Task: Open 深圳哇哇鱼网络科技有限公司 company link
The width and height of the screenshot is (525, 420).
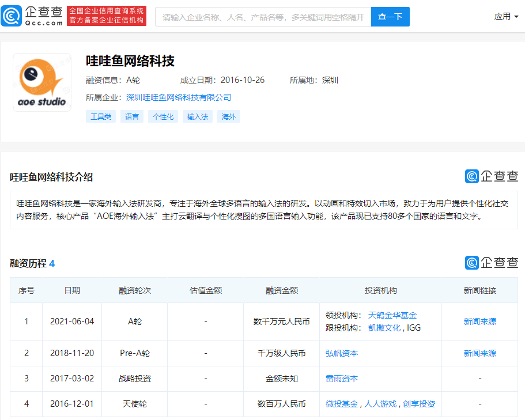Action: pos(179,97)
